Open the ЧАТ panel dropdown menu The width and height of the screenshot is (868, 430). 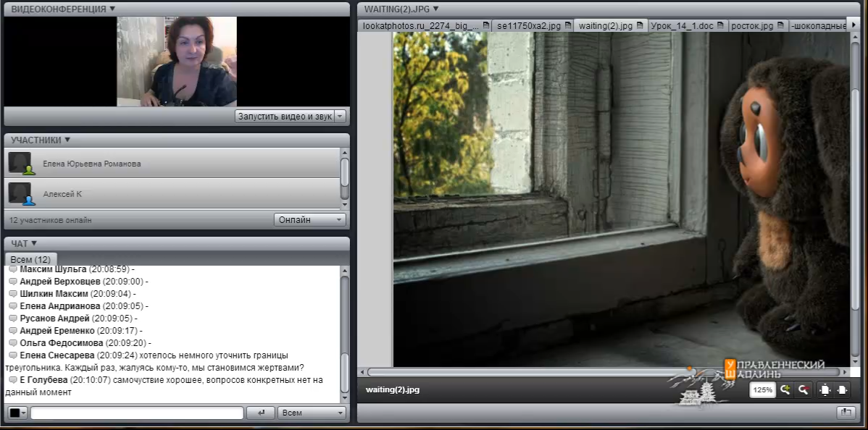click(34, 243)
